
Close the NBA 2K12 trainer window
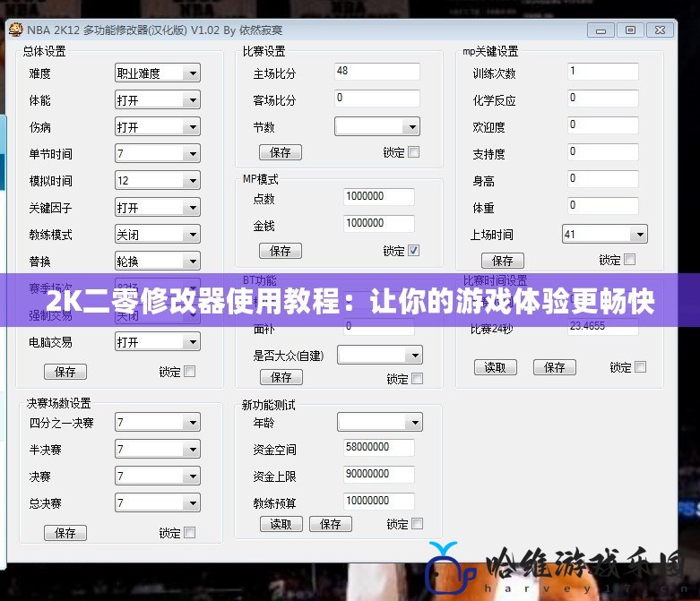660,30
